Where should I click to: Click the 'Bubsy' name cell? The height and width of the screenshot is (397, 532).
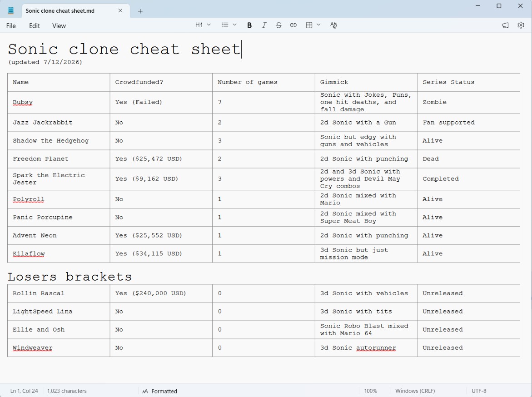click(59, 102)
